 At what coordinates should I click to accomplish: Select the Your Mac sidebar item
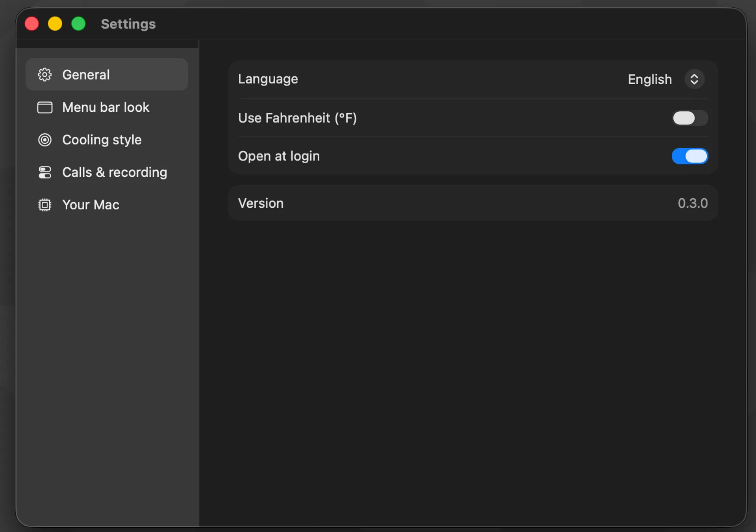tap(107, 205)
